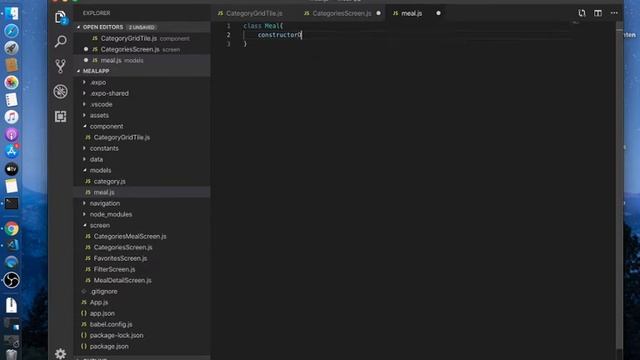Expand the navigation folder
This screenshot has height=360, width=640.
tap(105, 203)
